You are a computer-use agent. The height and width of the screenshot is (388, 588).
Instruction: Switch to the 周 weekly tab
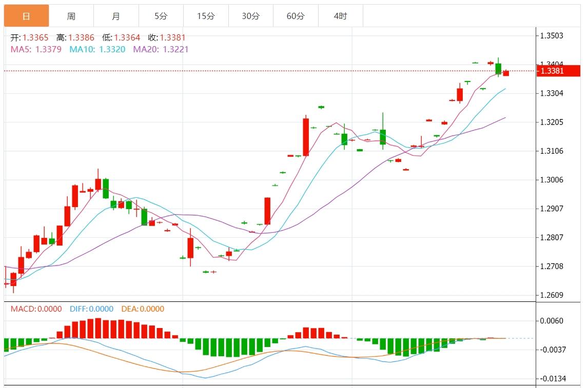click(71, 16)
